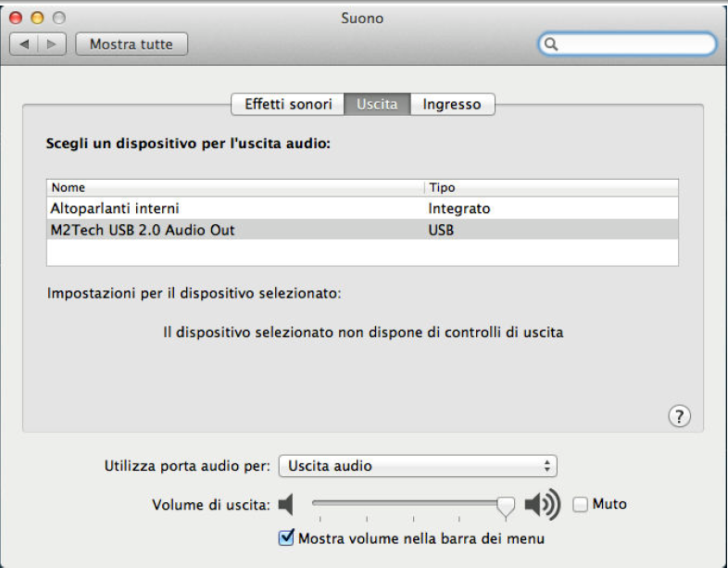
Task: Click the forward navigation arrow
Action: pyautogui.click(x=52, y=44)
